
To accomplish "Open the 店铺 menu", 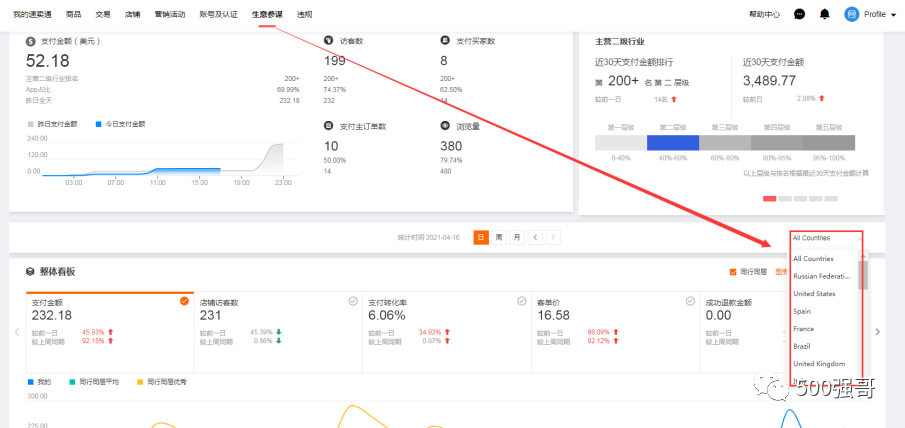I will click(132, 14).
